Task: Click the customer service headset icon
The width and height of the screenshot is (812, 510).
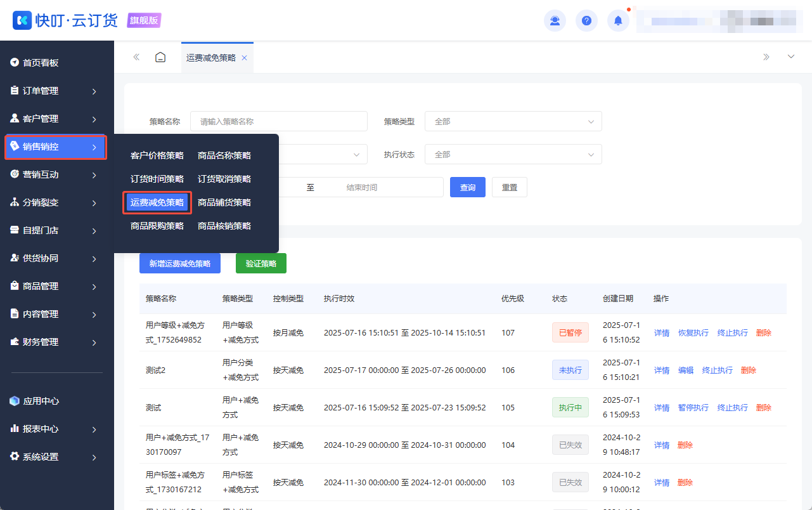Action: click(x=555, y=21)
